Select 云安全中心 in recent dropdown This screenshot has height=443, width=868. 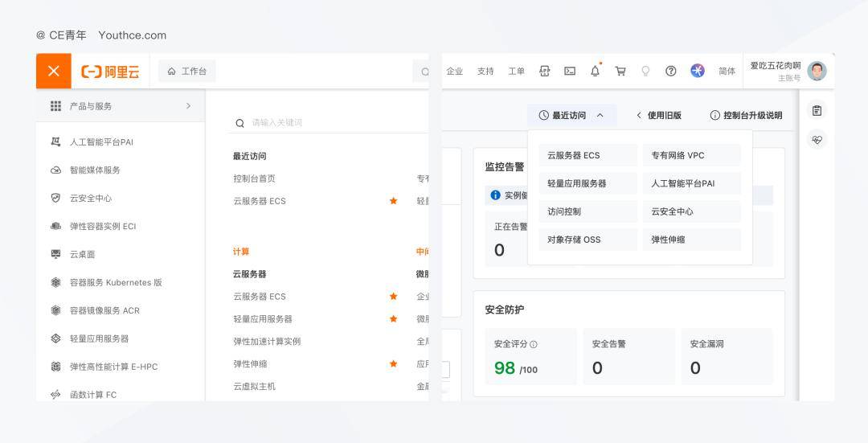[x=692, y=211]
